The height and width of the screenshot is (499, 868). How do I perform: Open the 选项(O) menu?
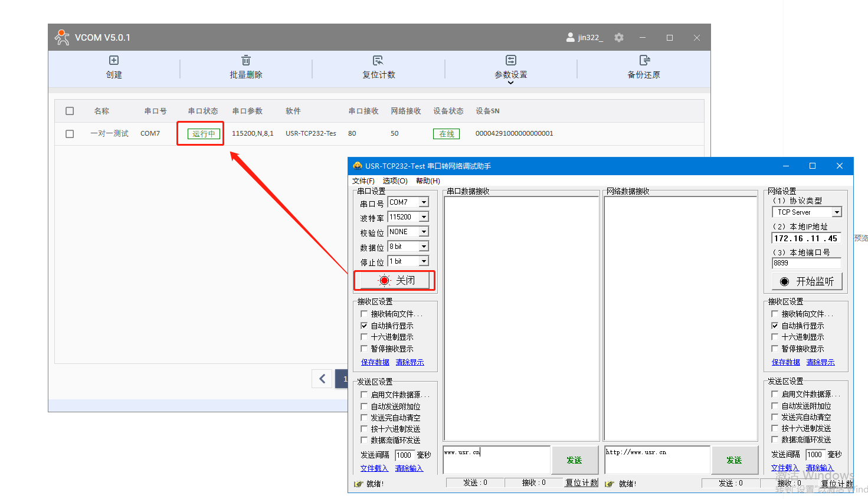tap(395, 181)
